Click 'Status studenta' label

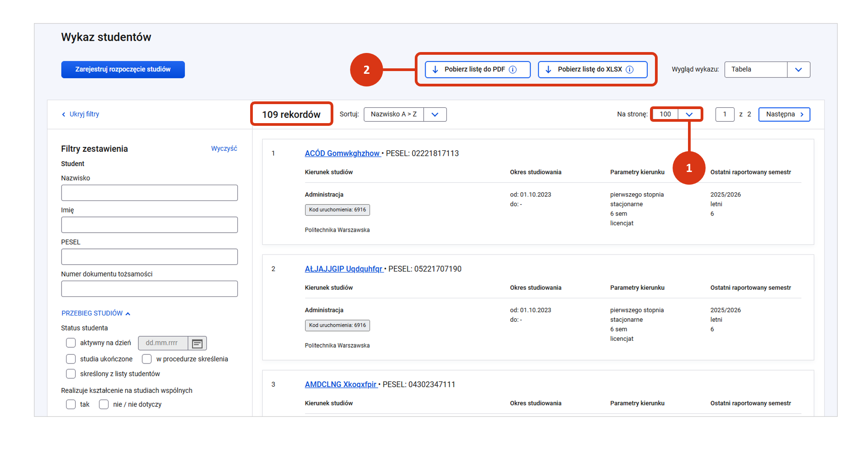85,328
